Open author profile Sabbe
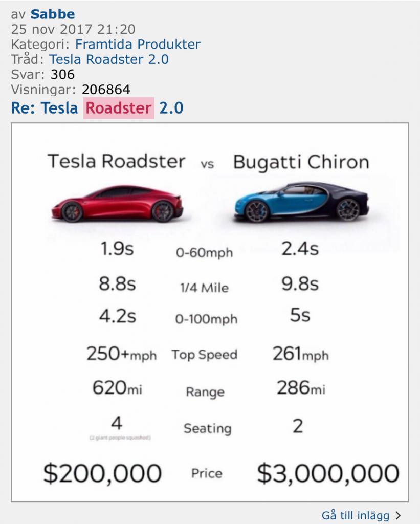The image size is (420, 524). (x=53, y=14)
